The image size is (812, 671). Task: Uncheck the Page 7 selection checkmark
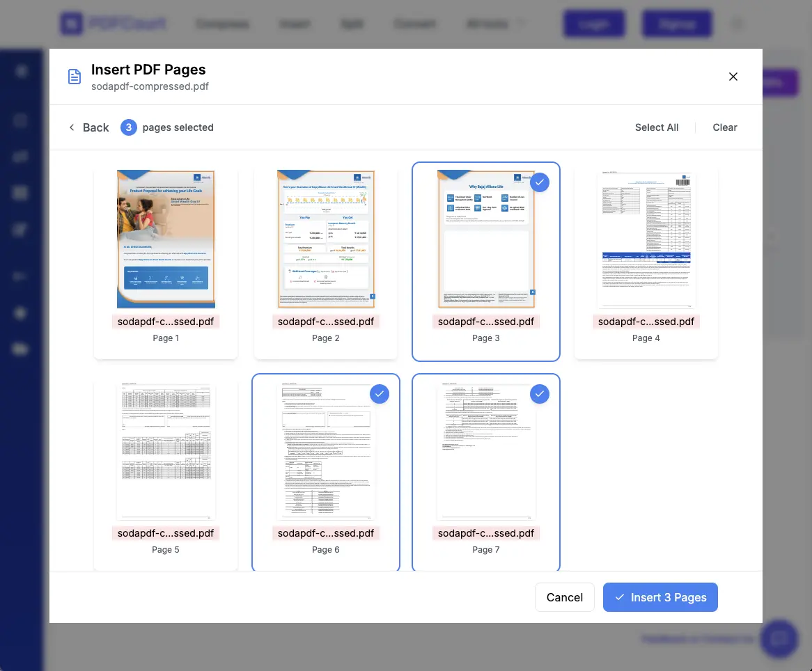[x=539, y=394]
